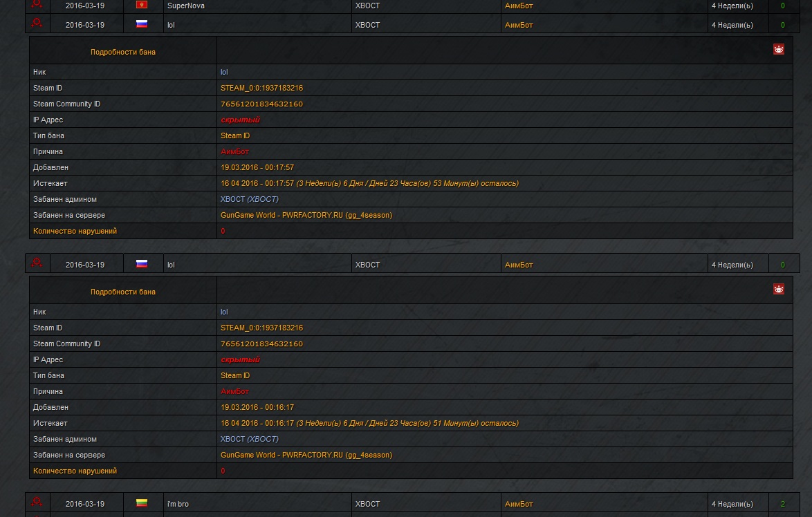Click the country flag next to SuperNova
The image size is (812, 517).
[x=142, y=5]
